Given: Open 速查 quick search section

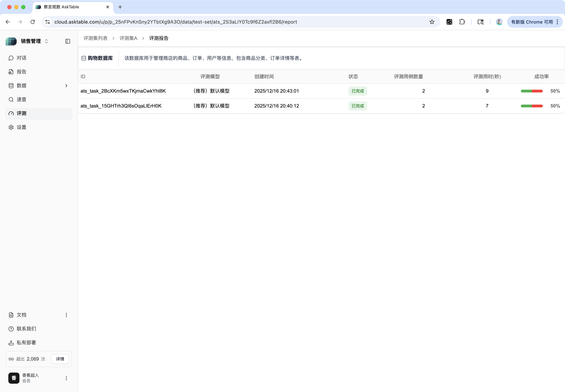Looking at the screenshot, I should click(x=21, y=99).
